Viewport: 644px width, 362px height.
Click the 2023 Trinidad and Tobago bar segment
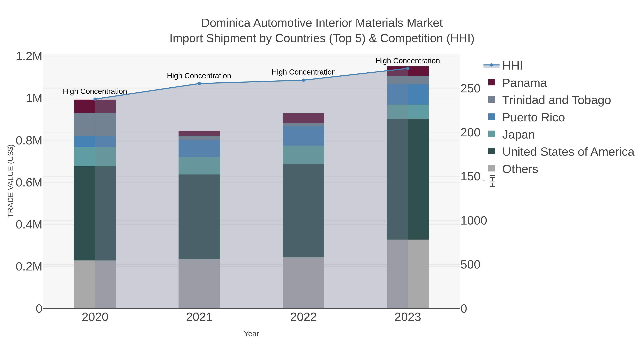point(408,80)
